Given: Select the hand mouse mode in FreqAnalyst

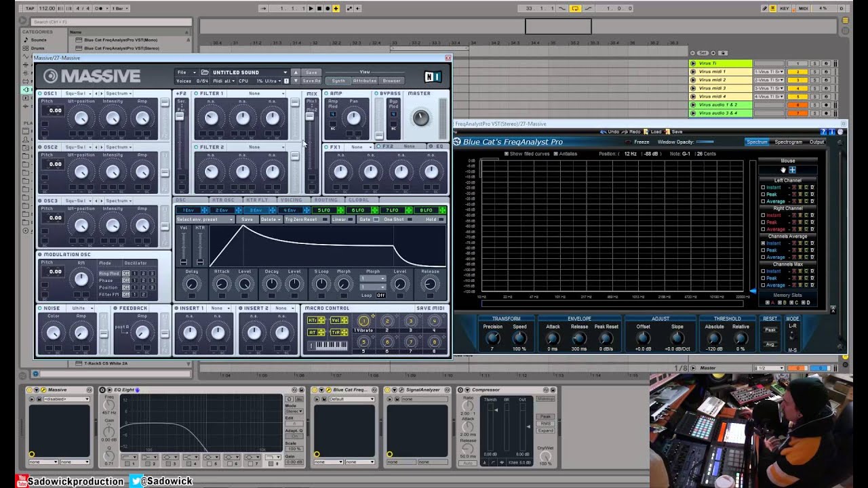Looking at the screenshot, I should click(x=783, y=169).
